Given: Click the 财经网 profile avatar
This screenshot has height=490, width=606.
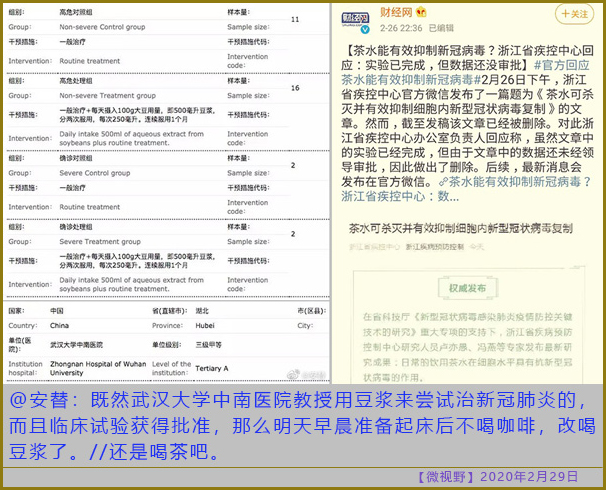Looking at the screenshot, I should (x=356, y=20).
